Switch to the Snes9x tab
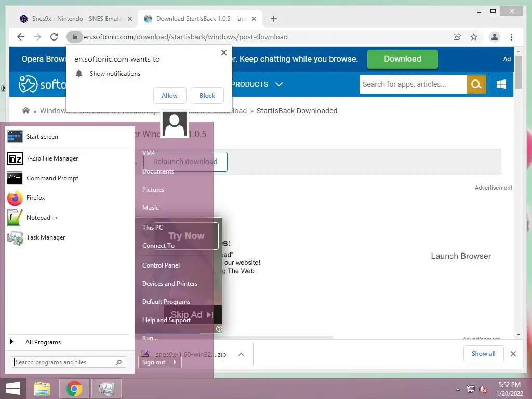The width and height of the screenshot is (532, 399). click(76, 19)
